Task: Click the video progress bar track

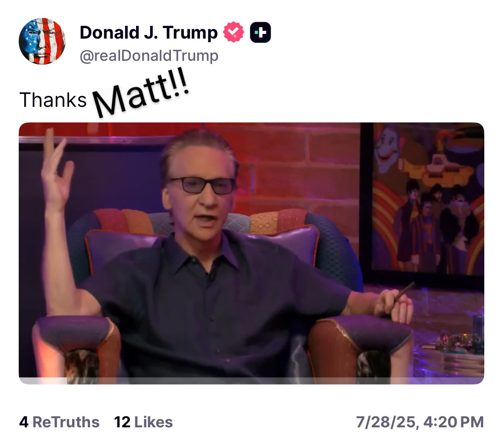Action: pyautogui.click(x=251, y=381)
